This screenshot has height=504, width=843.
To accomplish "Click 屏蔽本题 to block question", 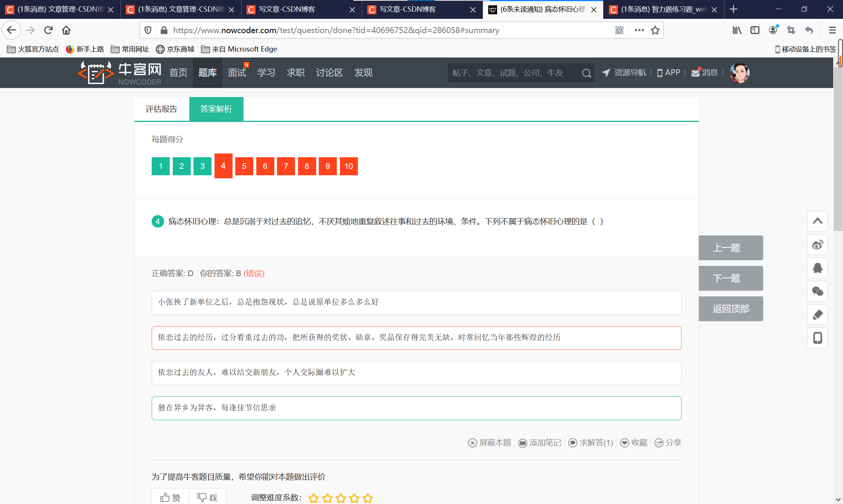I will [x=490, y=443].
